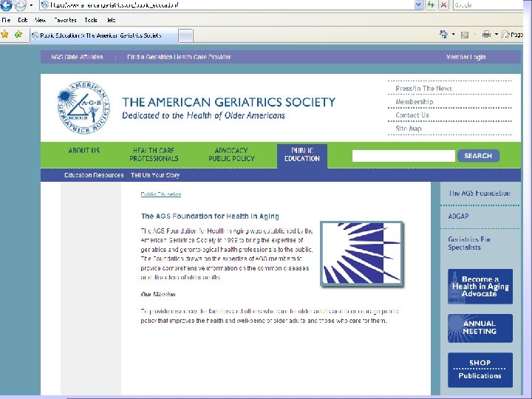
Task: Click the Add to Favorites star icon
Action: [x=18, y=34]
